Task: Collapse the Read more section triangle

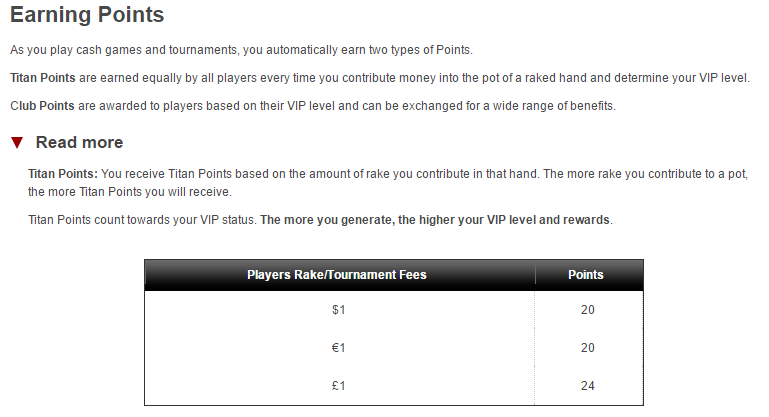Action: 17,143
